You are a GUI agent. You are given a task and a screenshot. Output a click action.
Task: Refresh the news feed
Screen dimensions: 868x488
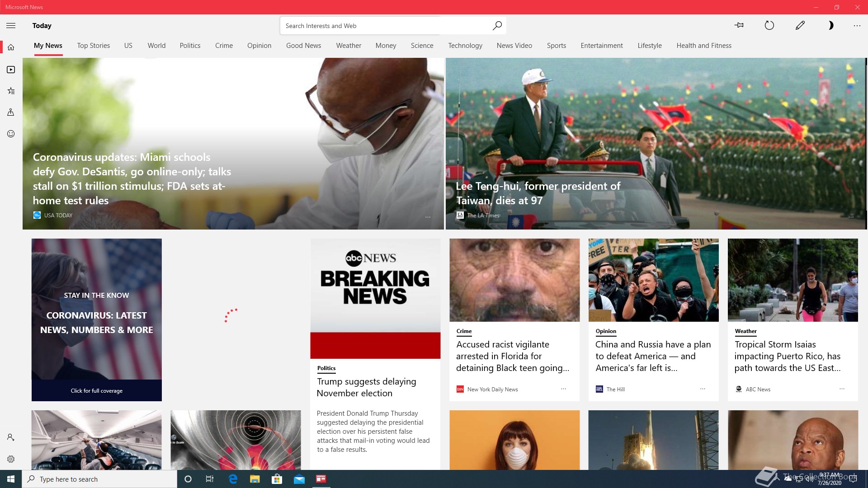(769, 25)
